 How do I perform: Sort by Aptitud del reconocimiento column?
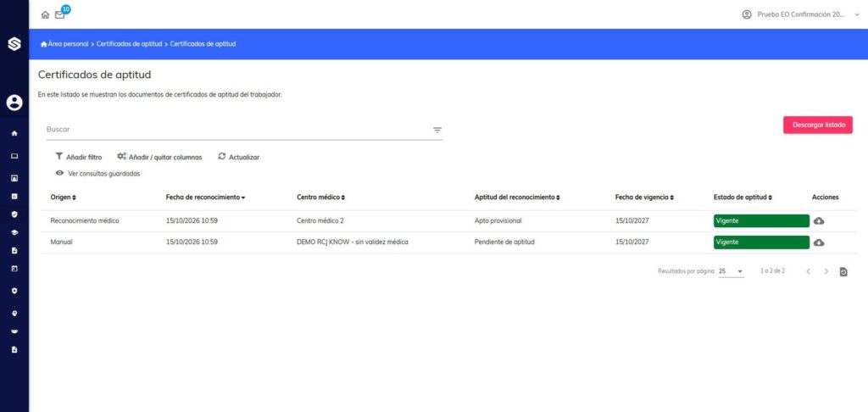(517, 198)
